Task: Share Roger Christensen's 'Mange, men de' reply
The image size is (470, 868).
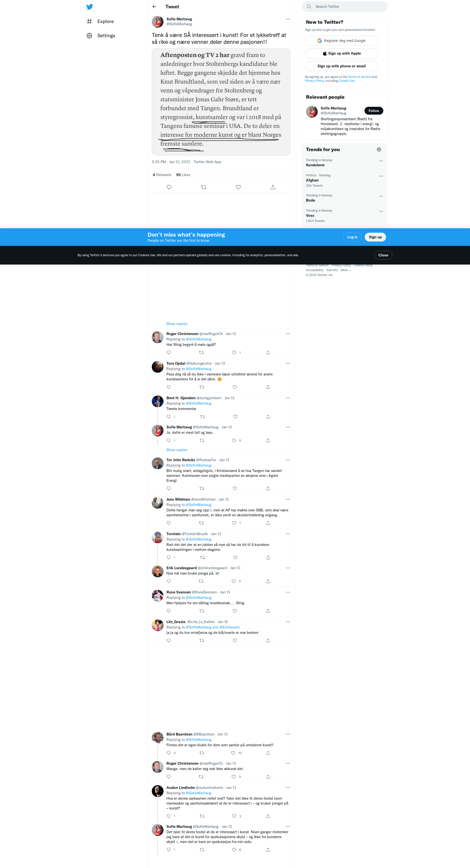Action: 268,777
